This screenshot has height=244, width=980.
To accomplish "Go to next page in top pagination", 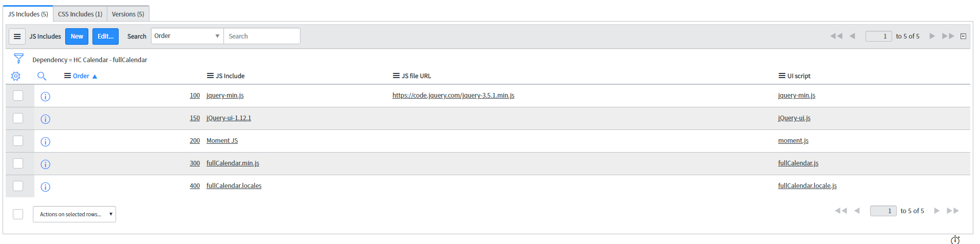I will (x=932, y=36).
